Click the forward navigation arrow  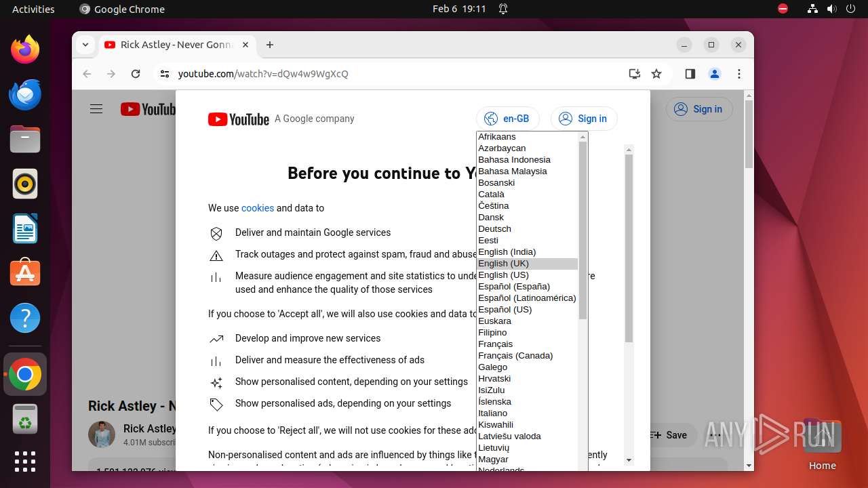coord(111,74)
